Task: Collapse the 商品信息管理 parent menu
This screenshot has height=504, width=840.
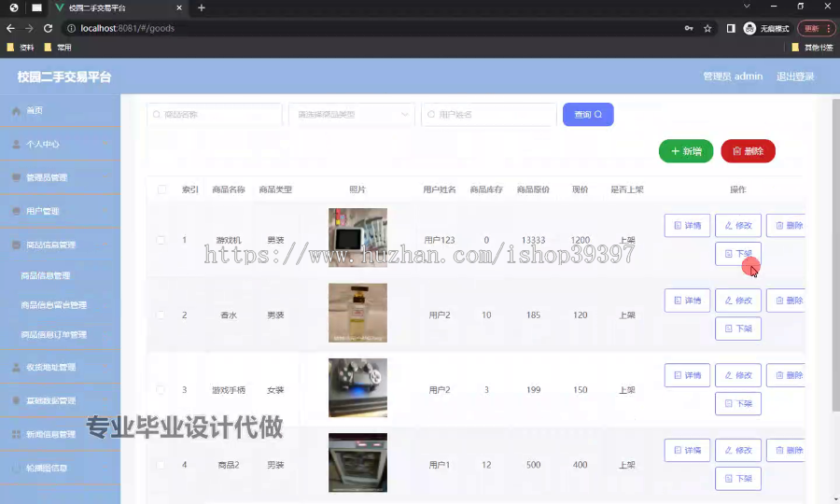Action: click(x=60, y=245)
